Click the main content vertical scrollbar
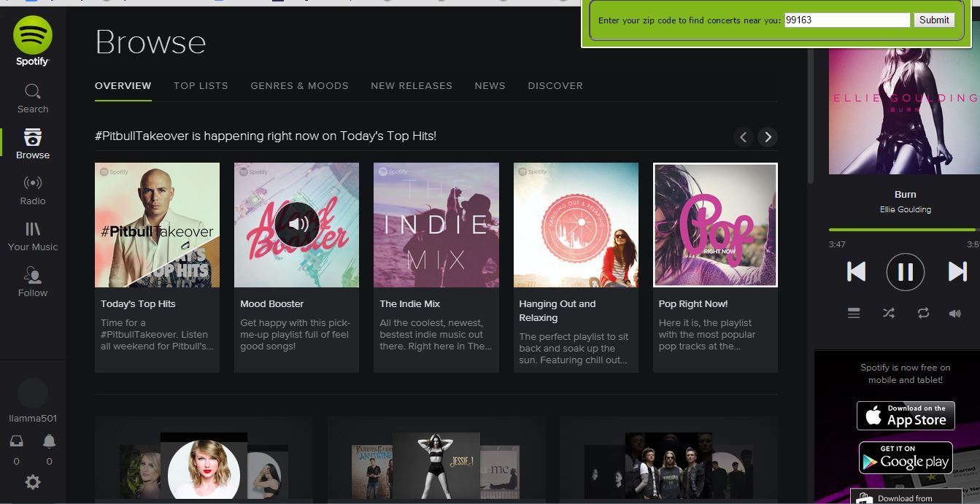 point(810,117)
